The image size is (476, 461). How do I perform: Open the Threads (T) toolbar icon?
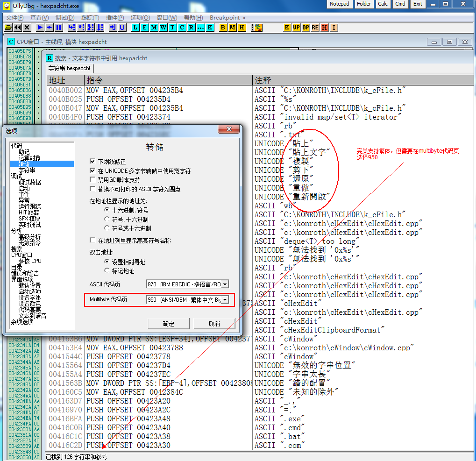[172, 28]
